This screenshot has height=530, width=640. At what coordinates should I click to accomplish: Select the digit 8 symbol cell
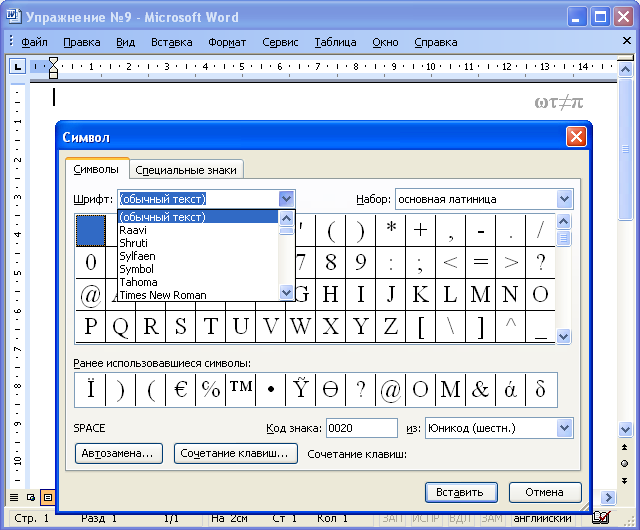[331, 262]
